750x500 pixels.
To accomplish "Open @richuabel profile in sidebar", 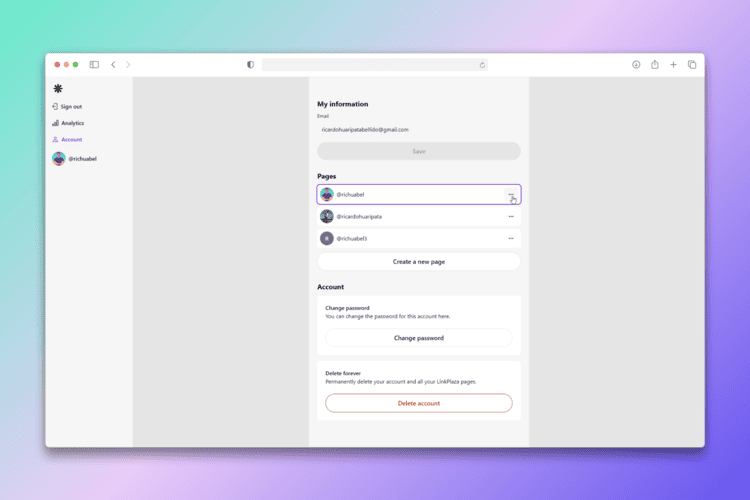I will pyautogui.click(x=75, y=158).
